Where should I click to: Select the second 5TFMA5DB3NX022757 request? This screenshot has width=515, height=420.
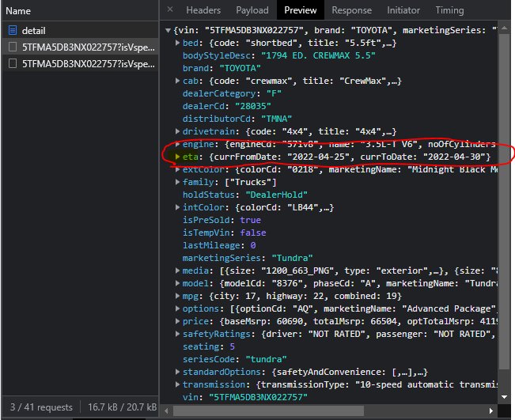(x=80, y=63)
